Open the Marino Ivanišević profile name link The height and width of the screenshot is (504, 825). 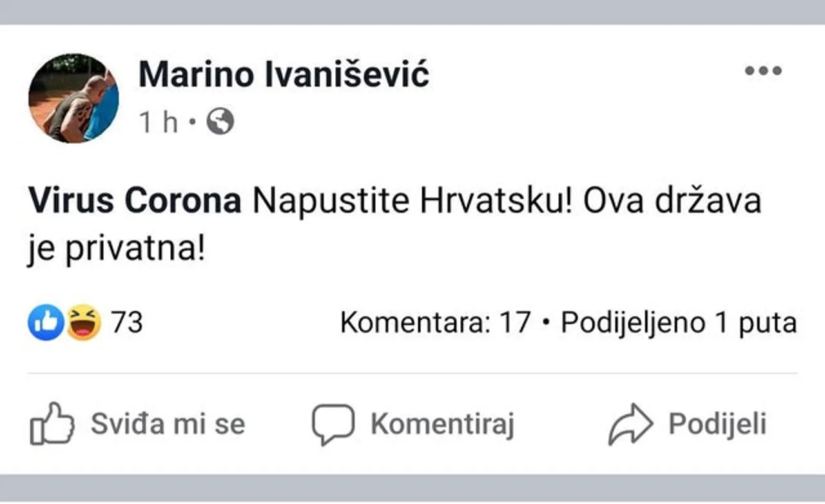[284, 76]
